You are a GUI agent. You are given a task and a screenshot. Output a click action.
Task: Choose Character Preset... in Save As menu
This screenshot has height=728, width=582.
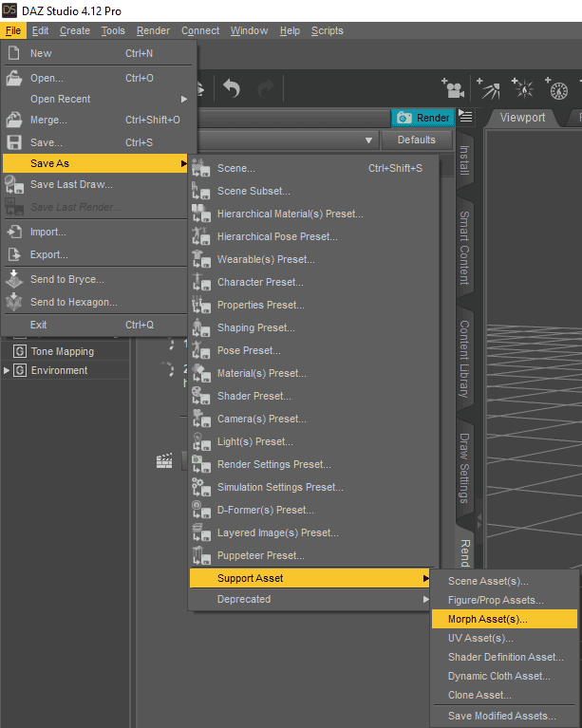click(x=260, y=282)
